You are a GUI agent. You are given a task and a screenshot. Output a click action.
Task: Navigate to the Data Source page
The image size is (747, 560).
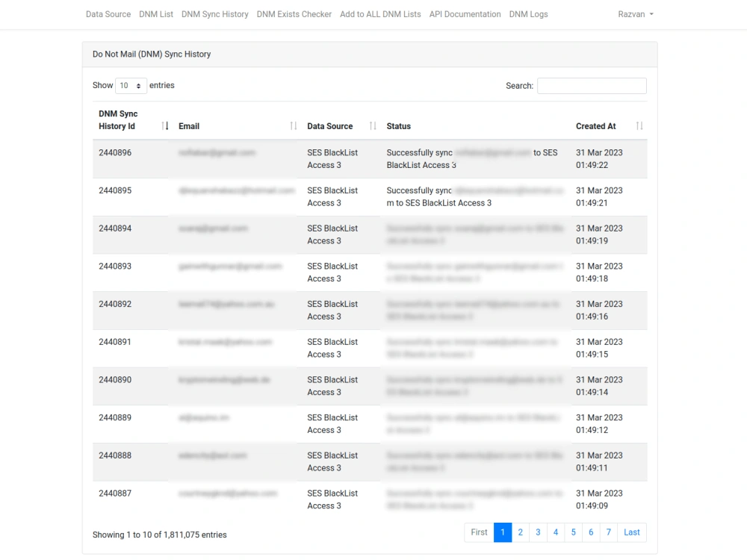point(108,14)
